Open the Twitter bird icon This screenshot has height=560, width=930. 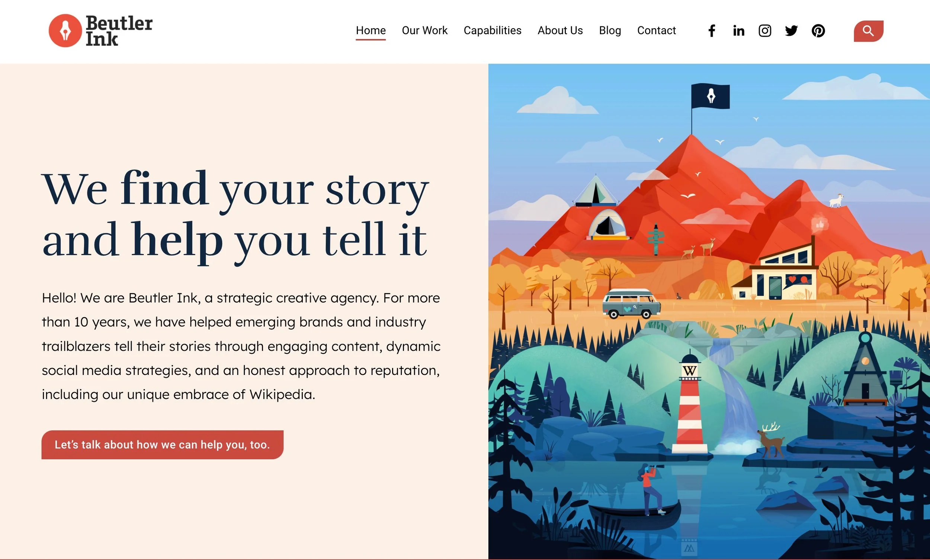pos(791,30)
